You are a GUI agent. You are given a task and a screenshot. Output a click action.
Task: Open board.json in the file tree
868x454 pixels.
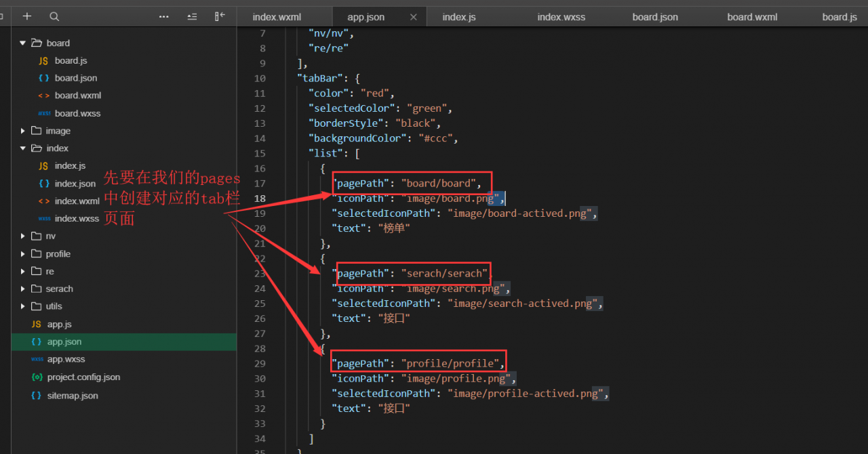(x=76, y=78)
